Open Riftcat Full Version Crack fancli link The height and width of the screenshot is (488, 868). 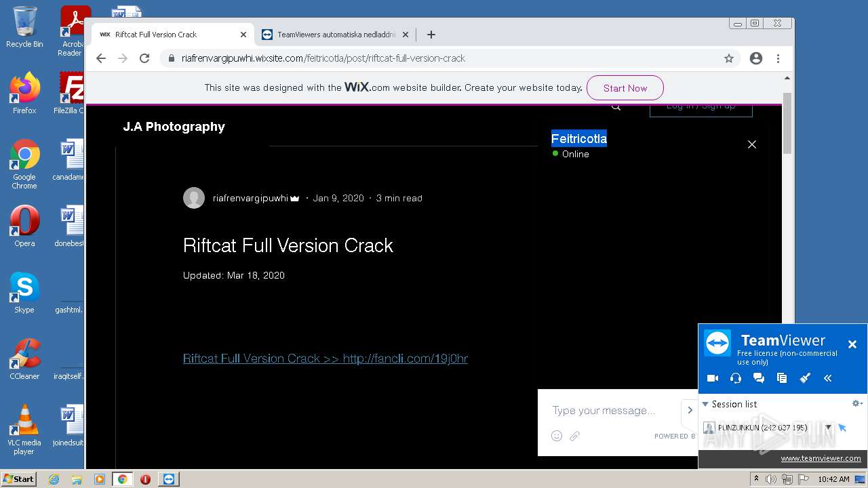pyautogui.click(x=325, y=359)
